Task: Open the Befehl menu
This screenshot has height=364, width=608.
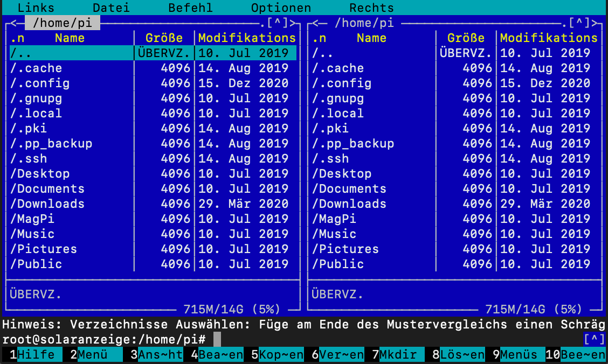Action: pos(190,8)
